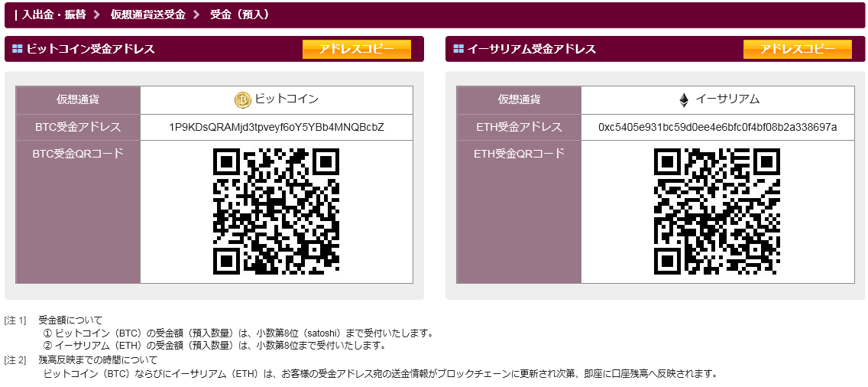Select 受金（預入）breadcrumb item
The width and height of the screenshot is (868, 387).
239,15
